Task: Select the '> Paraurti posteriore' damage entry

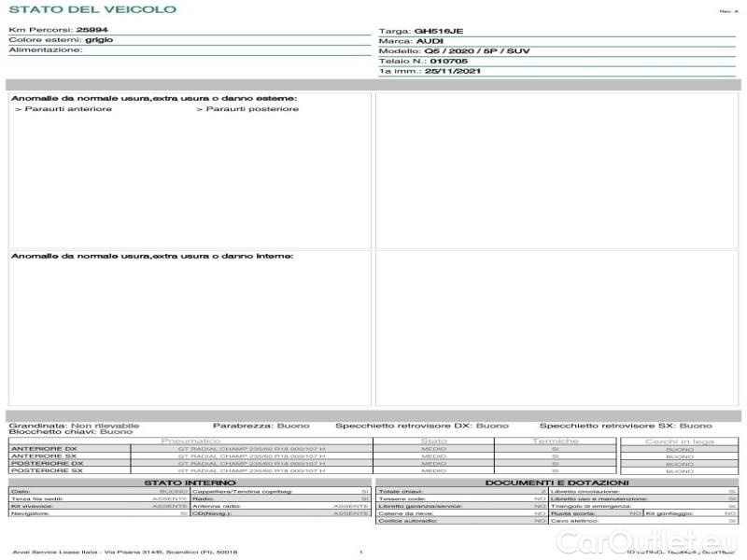Action: tap(247, 109)
